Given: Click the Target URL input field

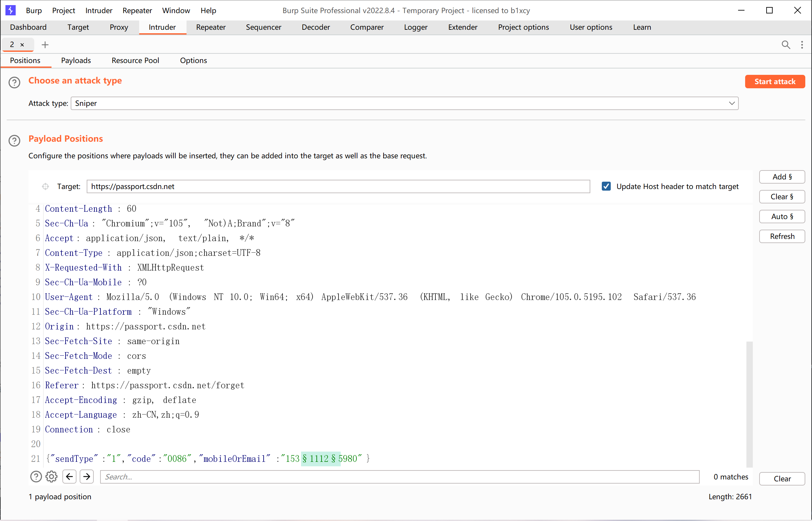Looking at the screenshot, I should tap(338, 186).
